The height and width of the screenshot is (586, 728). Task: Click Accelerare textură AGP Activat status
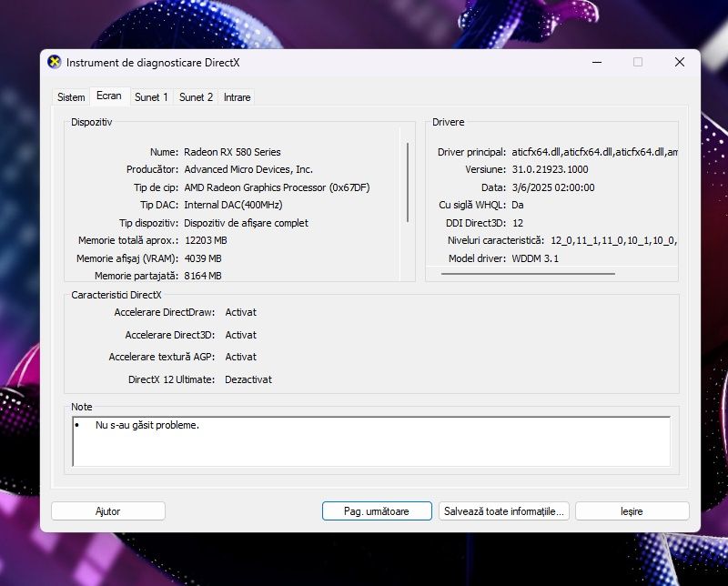[x=240, y=357]
